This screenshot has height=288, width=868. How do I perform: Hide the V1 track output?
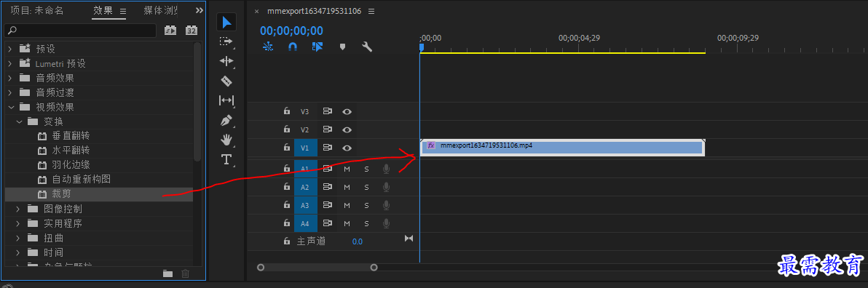pyautogui.click(x=347, y=148)
